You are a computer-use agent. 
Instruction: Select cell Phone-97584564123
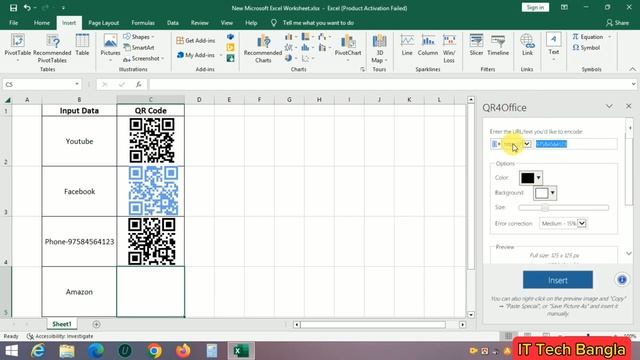(79, 242)
